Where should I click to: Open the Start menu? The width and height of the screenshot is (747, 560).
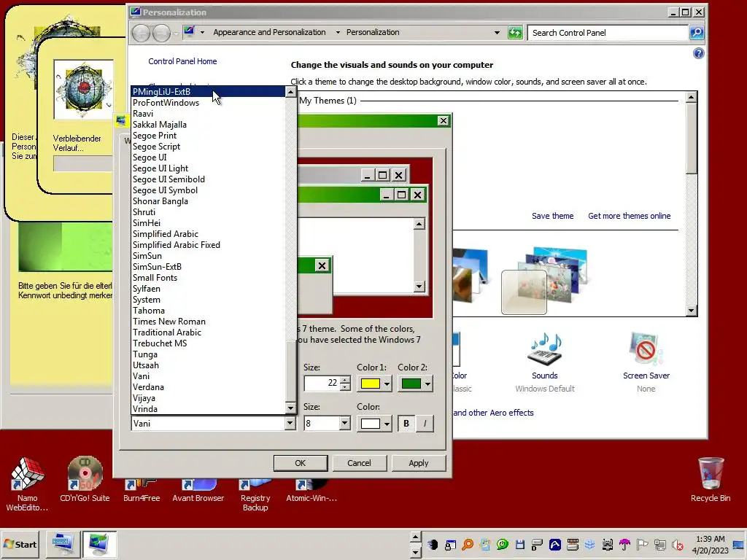click(20, 544)
